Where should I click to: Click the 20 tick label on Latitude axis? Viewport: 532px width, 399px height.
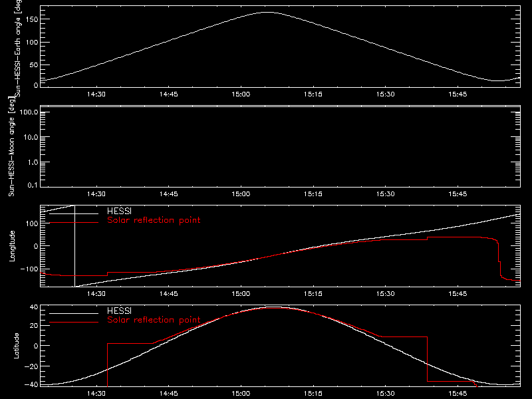pyautogui.click(x=34, y=326)
